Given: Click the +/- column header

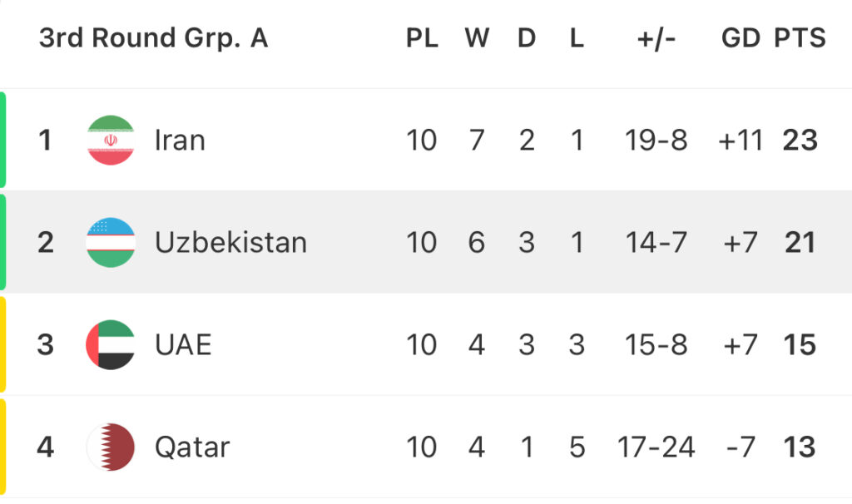Looking at the screenshot, I should point(656,38).
